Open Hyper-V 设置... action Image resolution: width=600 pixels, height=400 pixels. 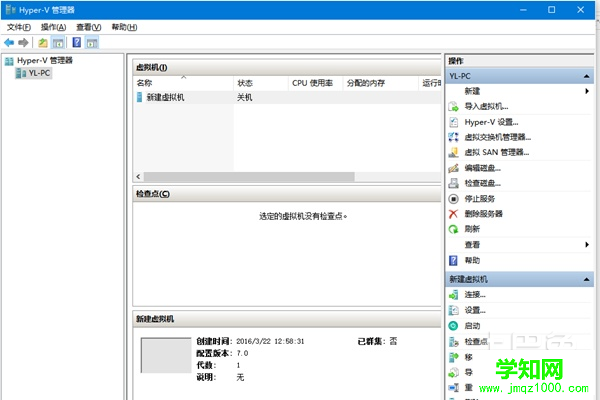point(491,122)
